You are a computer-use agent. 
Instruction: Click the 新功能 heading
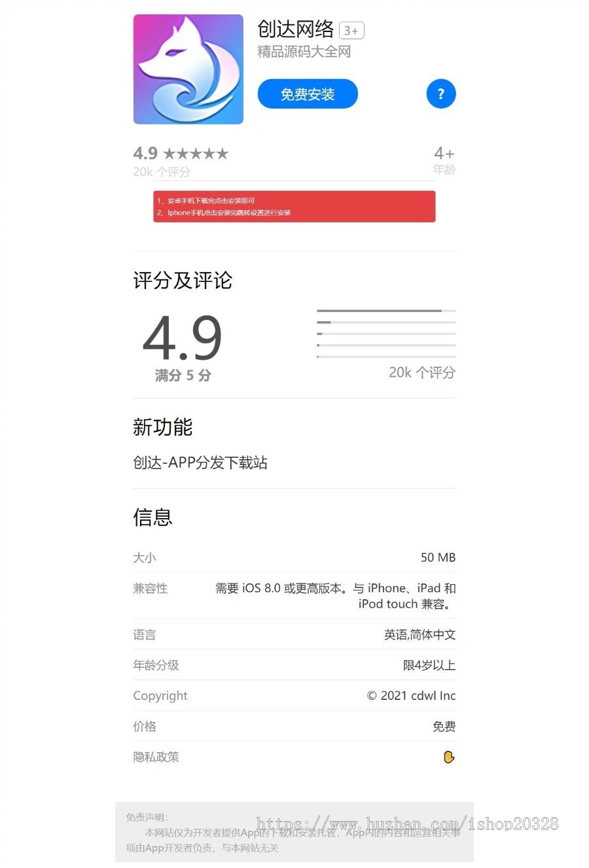point(163,427)
